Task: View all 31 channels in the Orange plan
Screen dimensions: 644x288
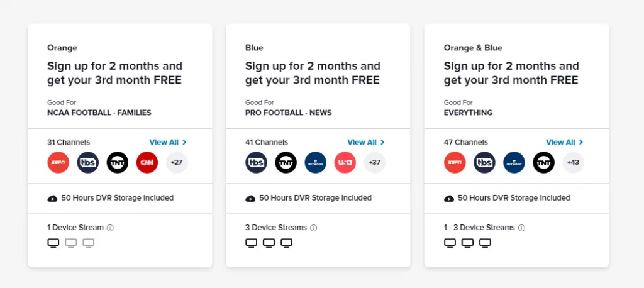Action: click(x=168, y=142)
